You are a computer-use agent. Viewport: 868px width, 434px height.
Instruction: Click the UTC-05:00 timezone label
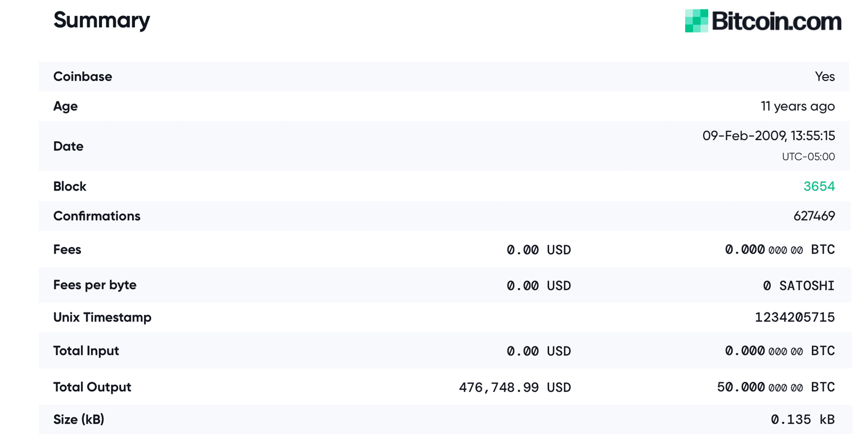(x=808, y=157)
